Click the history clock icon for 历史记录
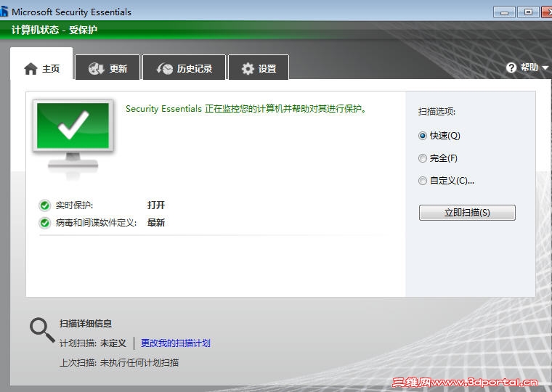This screenshot has height=392, width=552. [x=165, y=69]
